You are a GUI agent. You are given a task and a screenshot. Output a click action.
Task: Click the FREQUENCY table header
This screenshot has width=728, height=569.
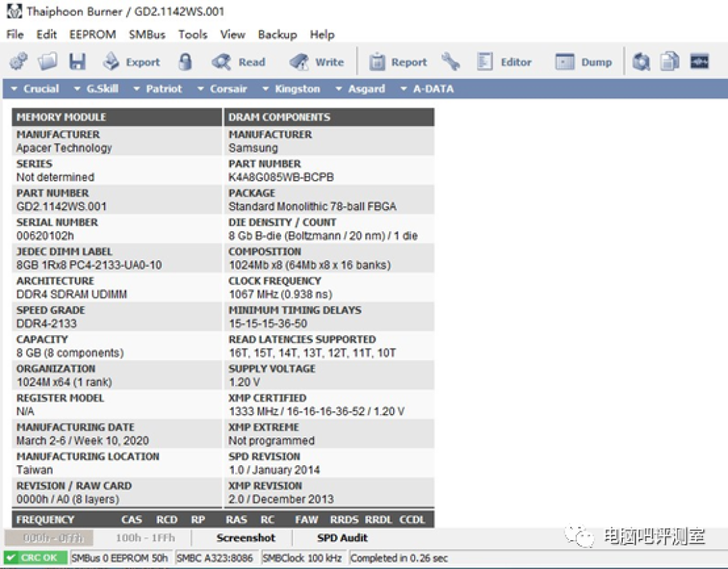tap(45, 519)
